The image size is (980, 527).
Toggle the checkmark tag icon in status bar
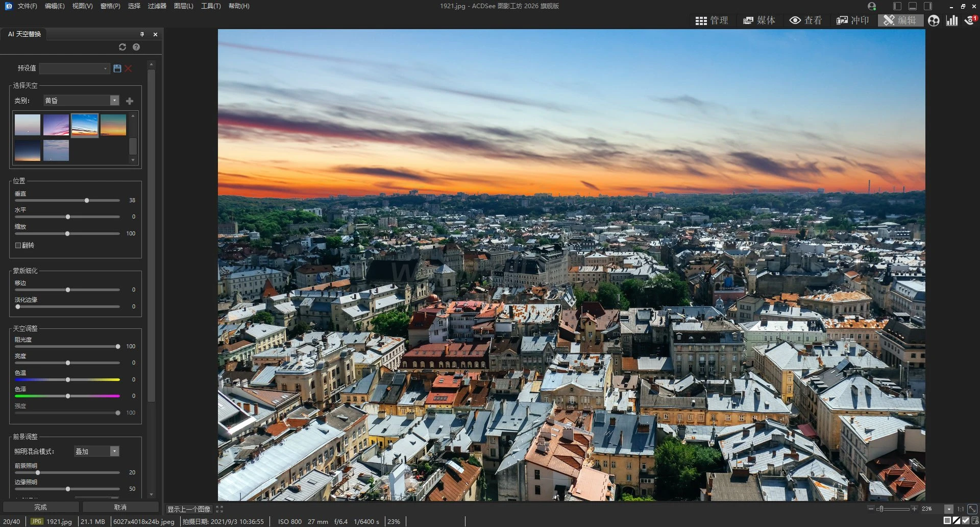[x=966, y=521]
